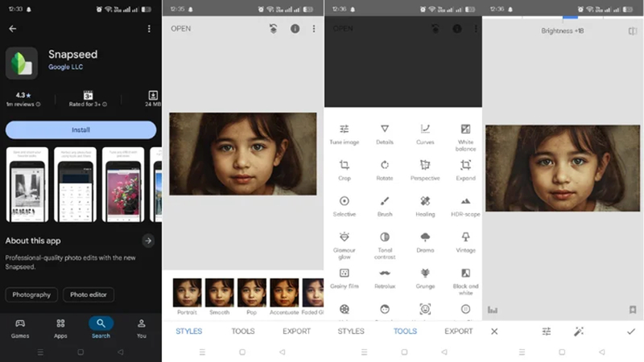
Task: Open the You tab in Play Store
Action: tap(142, 329)
